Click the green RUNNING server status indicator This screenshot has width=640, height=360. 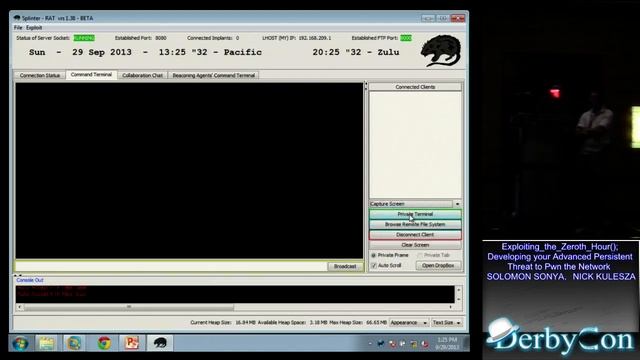[84, 38]
